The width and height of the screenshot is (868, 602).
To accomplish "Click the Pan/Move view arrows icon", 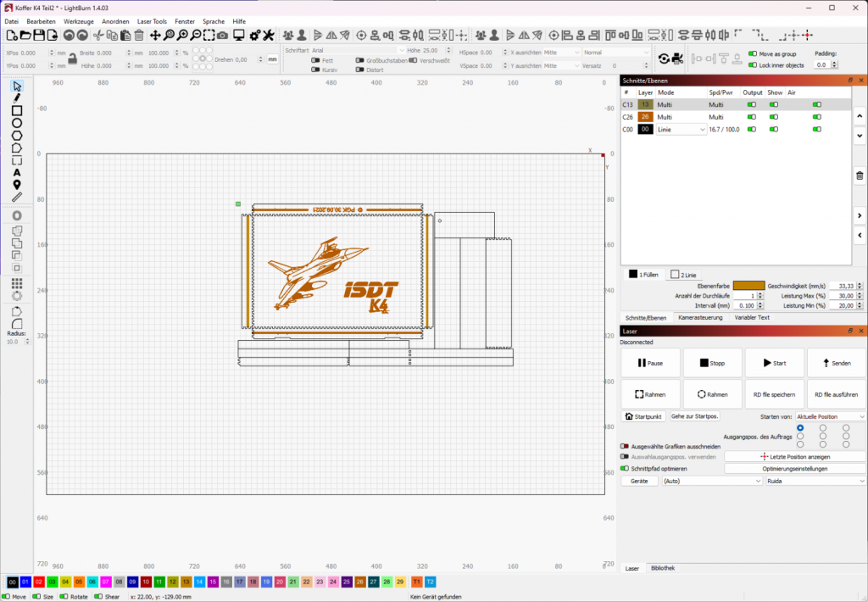I will coord(155,36).
